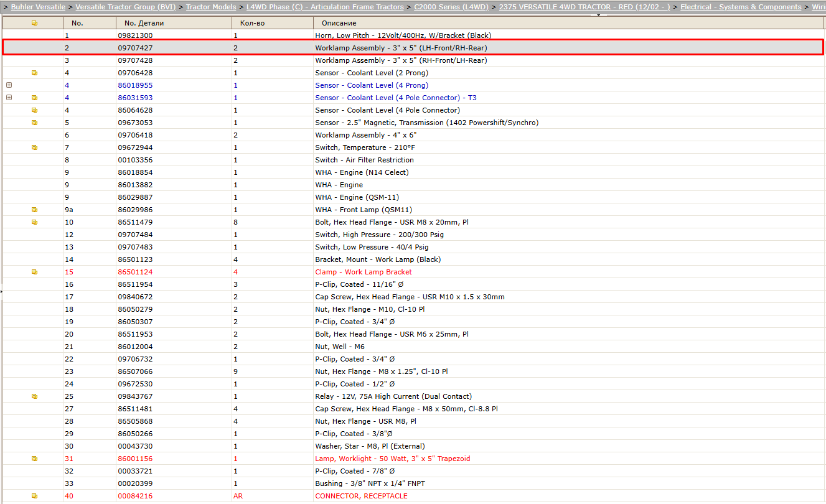Viewport: 826px width, 504px height.
Task: Open the note icon on the Relay 12V 75A row
Action: 34,396
